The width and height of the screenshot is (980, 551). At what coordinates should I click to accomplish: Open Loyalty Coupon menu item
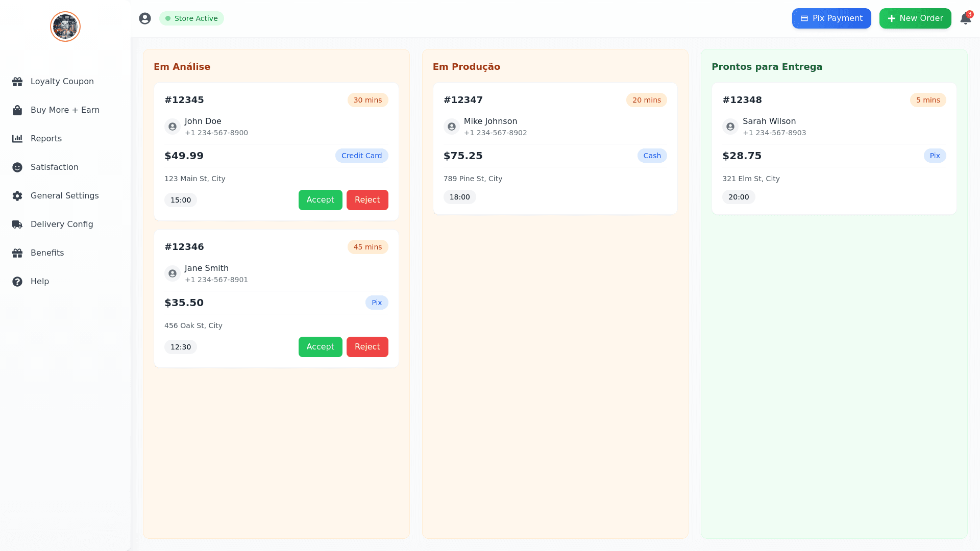[62, 82]
